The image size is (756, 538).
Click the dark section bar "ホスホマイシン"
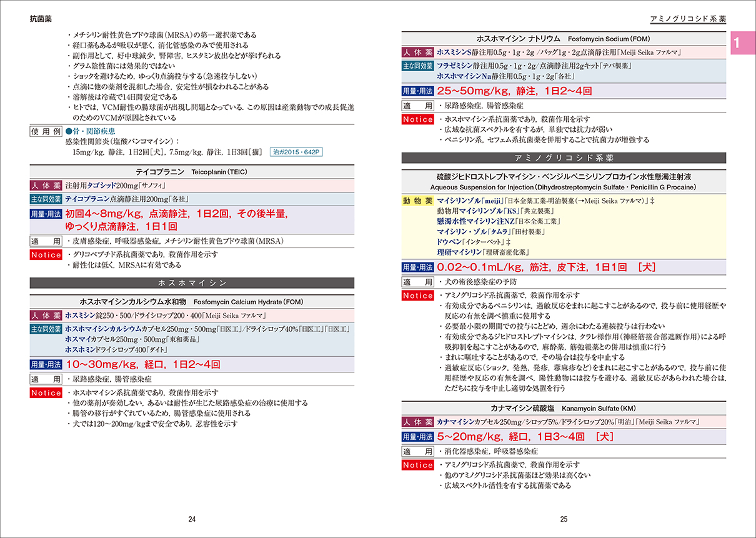click(x=192, y=283)
